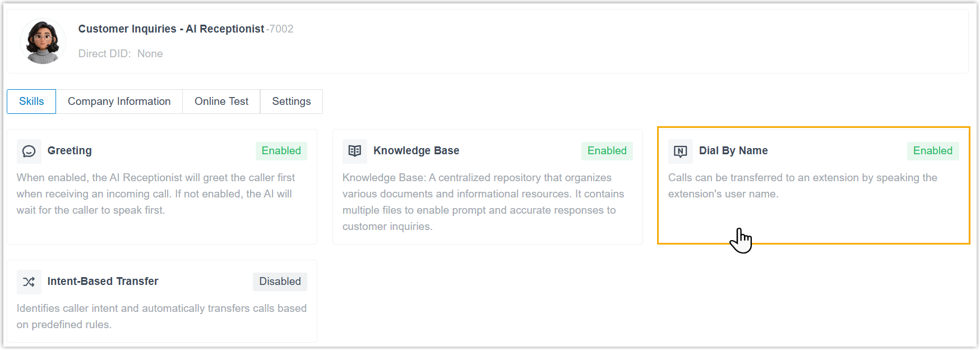Click the Knowledge Base book icon
Image resolution: width=980 pixels, height=350 pixels.
pos(355,151)
